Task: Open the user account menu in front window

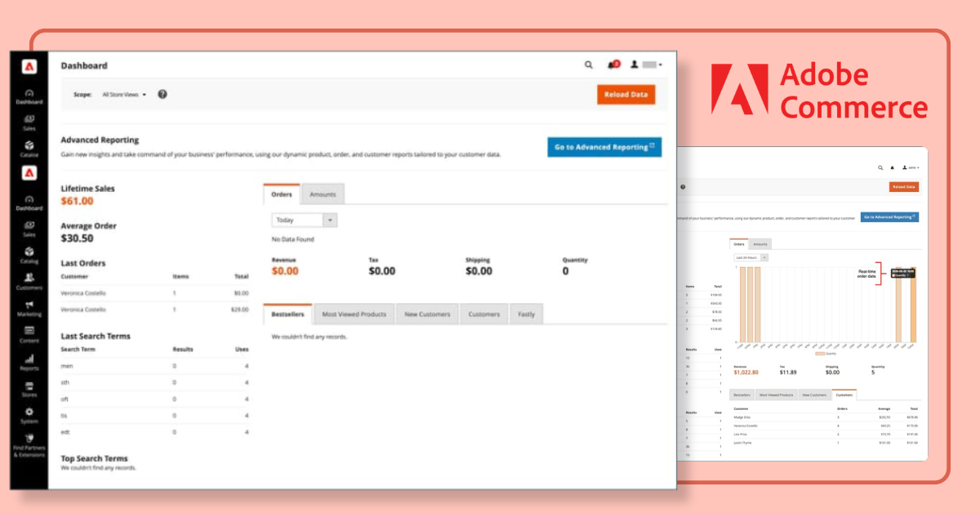Action: coord(646,65)
